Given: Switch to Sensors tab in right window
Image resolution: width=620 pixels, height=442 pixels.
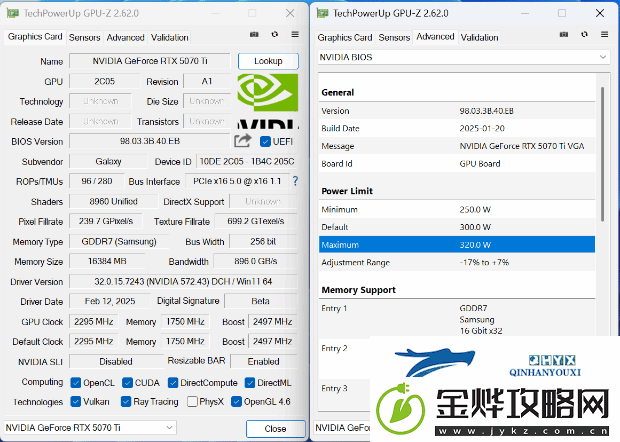Looking at the screenshot, I should [394, 38].
